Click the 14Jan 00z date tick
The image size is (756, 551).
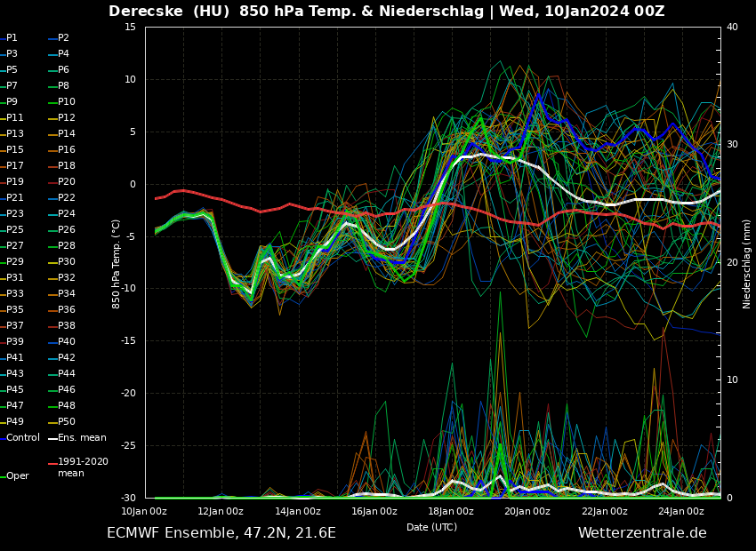point(298,511)
